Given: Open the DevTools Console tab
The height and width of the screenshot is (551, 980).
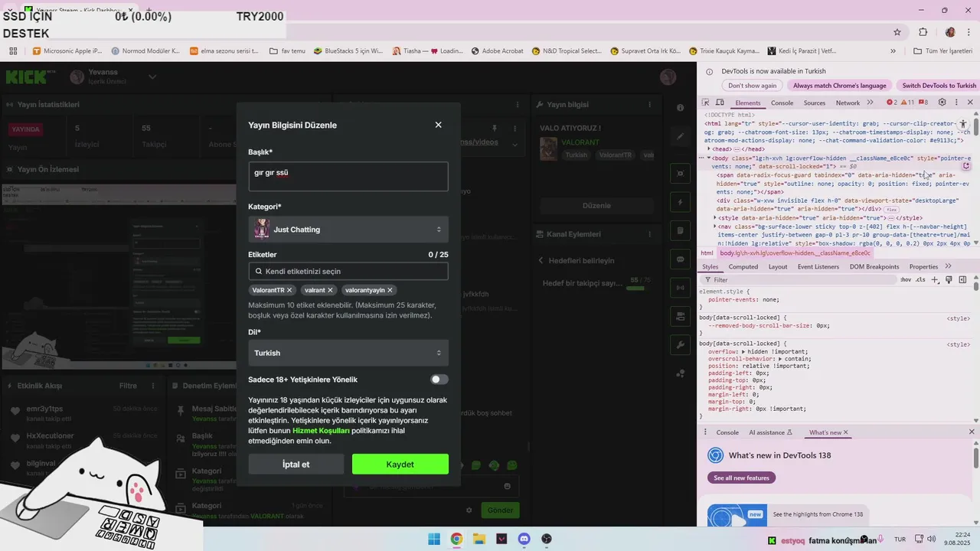Looking at the screenshot, I should click(x=782, y=103).
